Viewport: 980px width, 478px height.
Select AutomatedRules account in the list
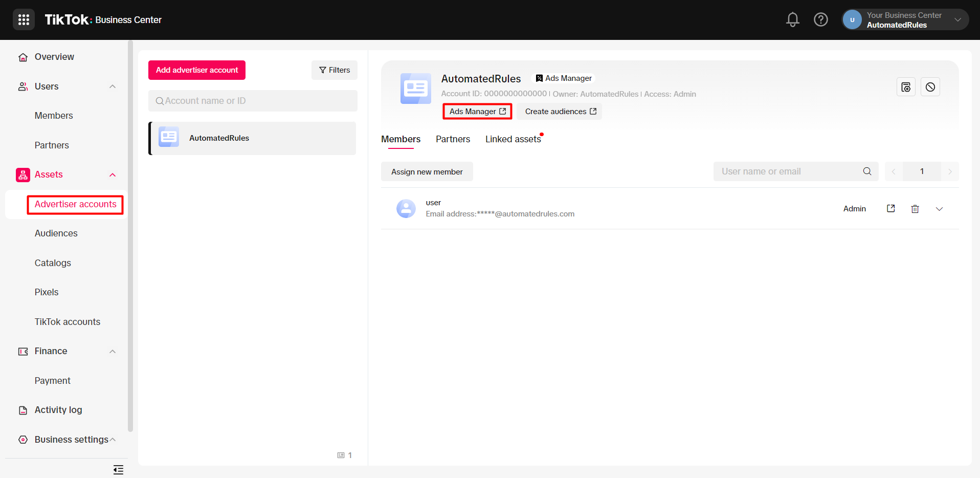click(x=252, y=138)
